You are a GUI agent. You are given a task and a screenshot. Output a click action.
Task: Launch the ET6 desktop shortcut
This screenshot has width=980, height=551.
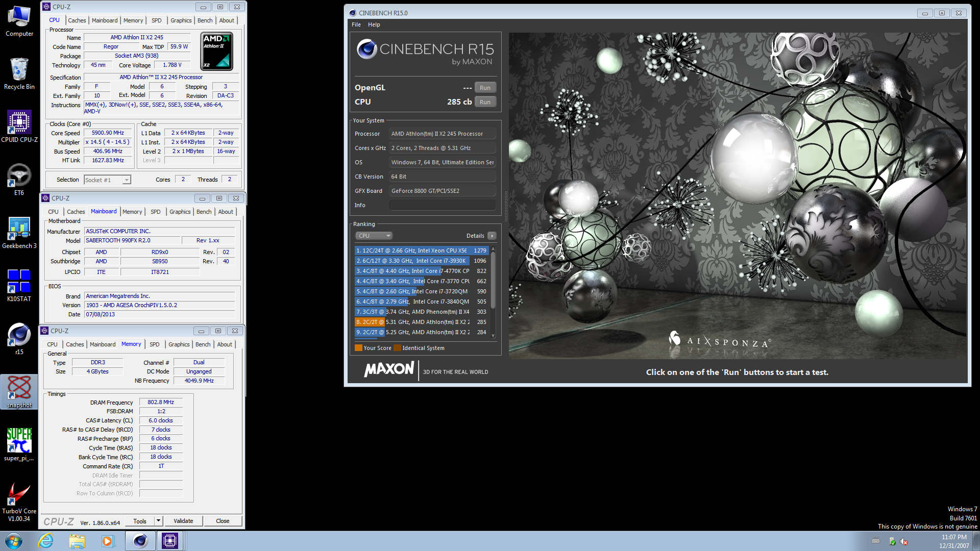[x=19, y=179]
